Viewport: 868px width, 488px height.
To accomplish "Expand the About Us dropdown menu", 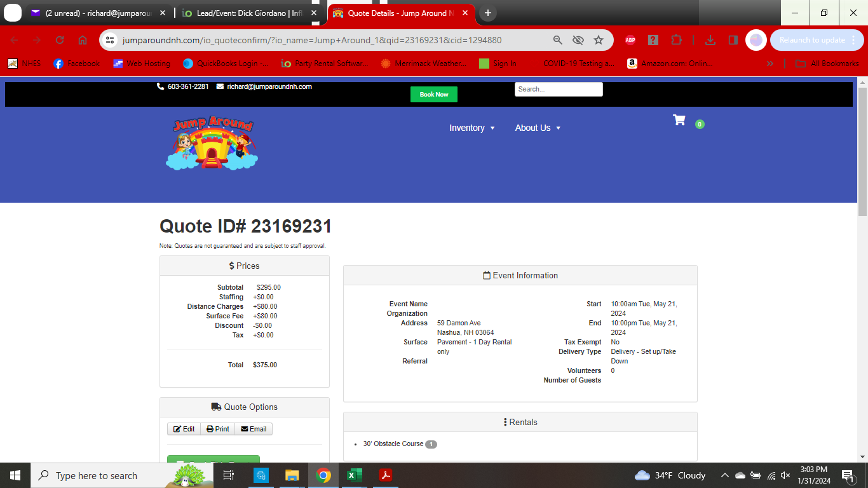I will [538, 128].
